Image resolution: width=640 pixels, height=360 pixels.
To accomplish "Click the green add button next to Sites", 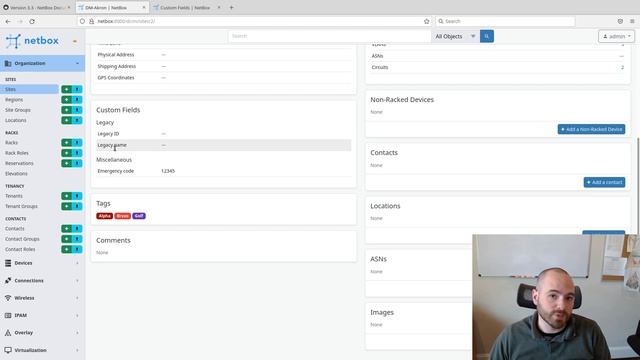I will pos(67,89).
